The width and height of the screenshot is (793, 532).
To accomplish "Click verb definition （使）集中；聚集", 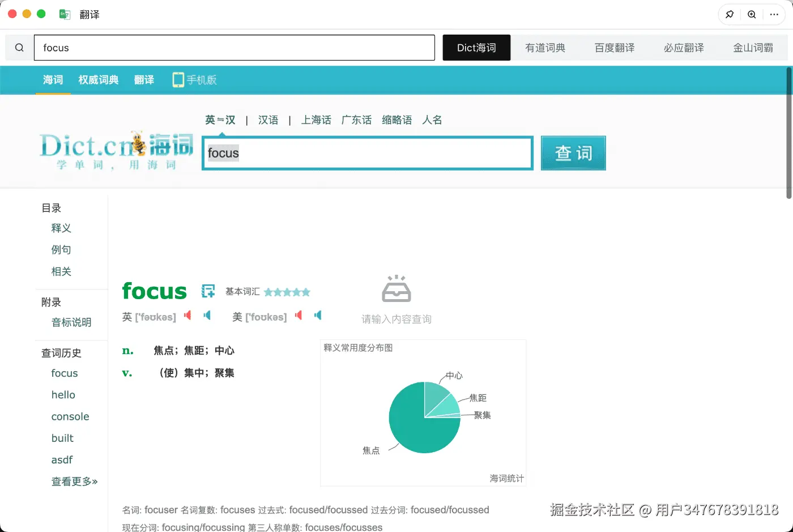I will [194, 373].
